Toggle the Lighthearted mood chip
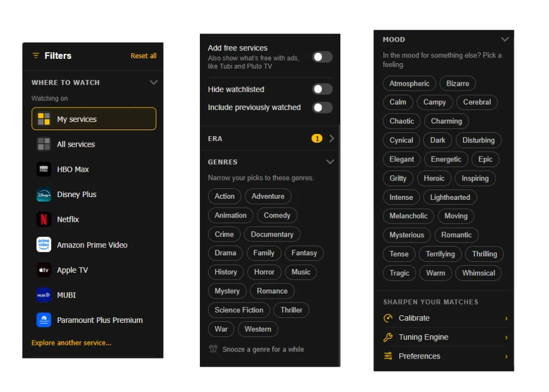Screen dimensions: 549x392 (450, 198)
